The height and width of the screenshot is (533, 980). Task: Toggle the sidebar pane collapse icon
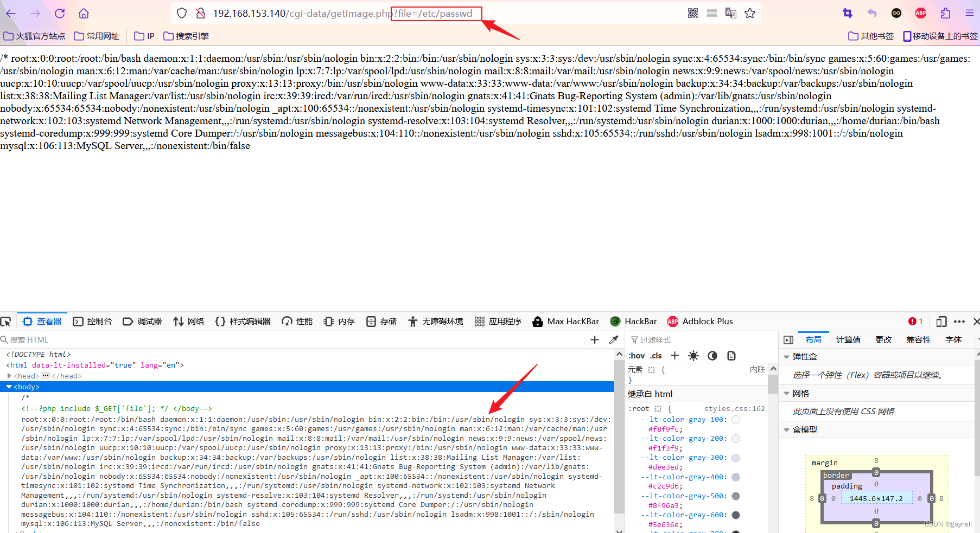click(x=788, y=340)
